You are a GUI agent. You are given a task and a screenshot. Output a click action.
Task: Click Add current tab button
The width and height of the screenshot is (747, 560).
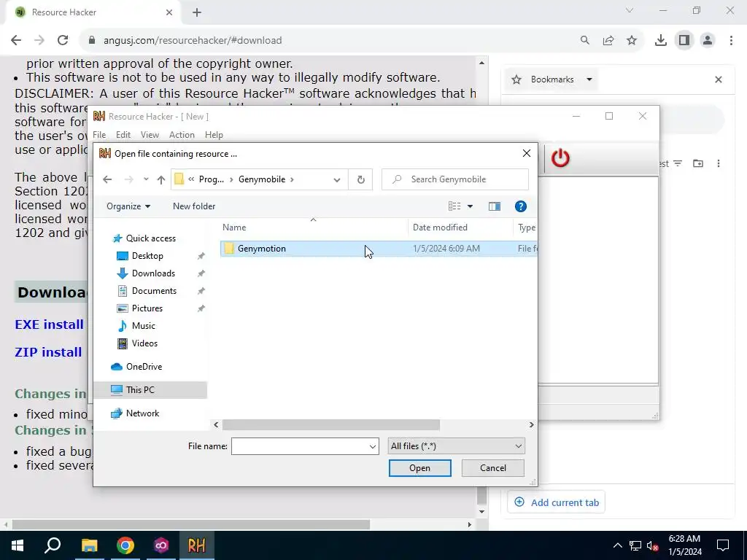pos(557,502)
